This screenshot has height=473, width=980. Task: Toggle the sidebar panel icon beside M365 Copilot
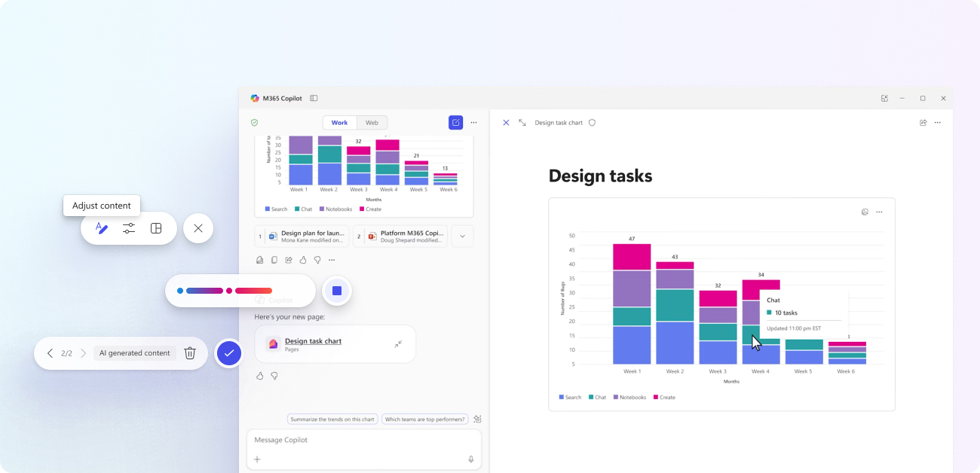314,98
